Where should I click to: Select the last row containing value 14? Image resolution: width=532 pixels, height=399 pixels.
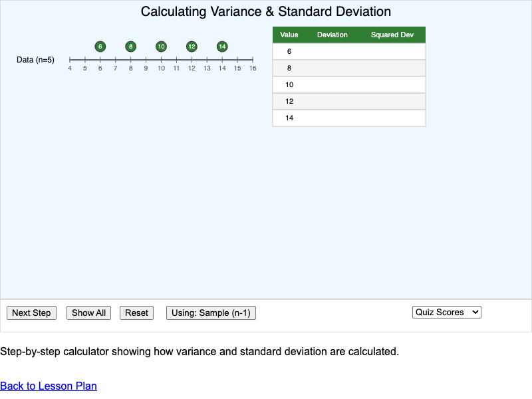(x=349, y=118)
